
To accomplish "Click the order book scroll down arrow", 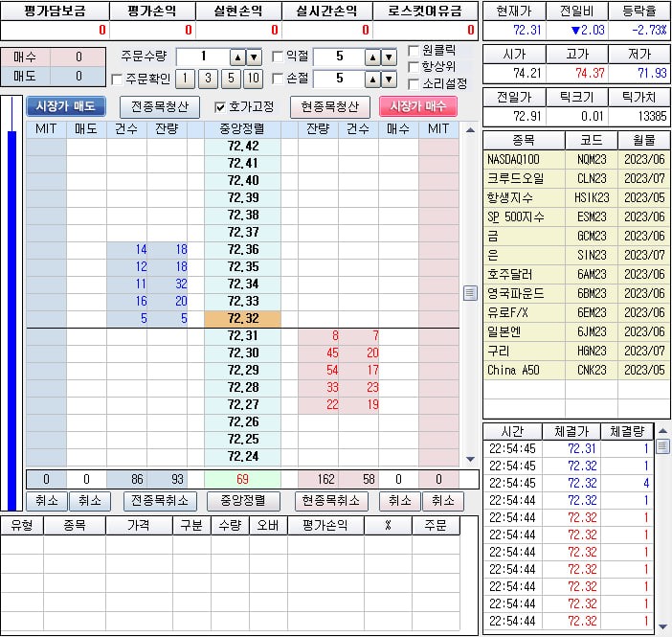I will (470, 459).
